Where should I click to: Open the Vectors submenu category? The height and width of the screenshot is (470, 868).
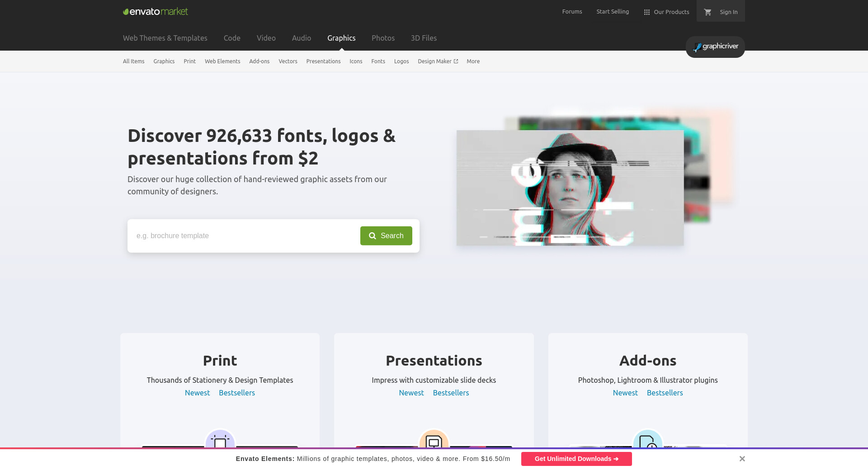288,61
